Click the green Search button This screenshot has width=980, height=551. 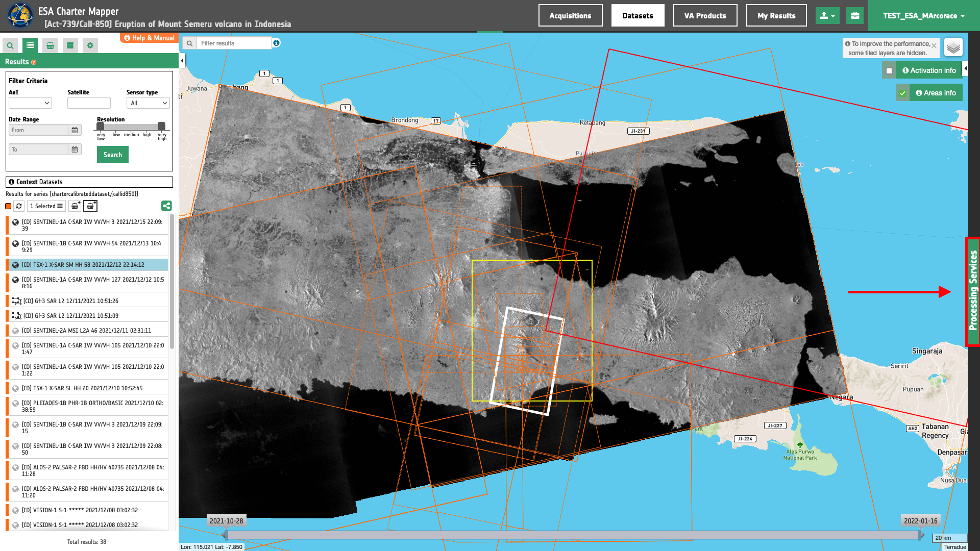point(113,155)
